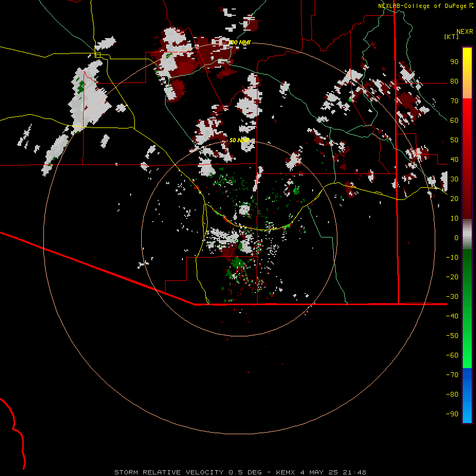Click the gray zero band of the color scale
This screenshot has height=476, width=476.
coord(467,234)
